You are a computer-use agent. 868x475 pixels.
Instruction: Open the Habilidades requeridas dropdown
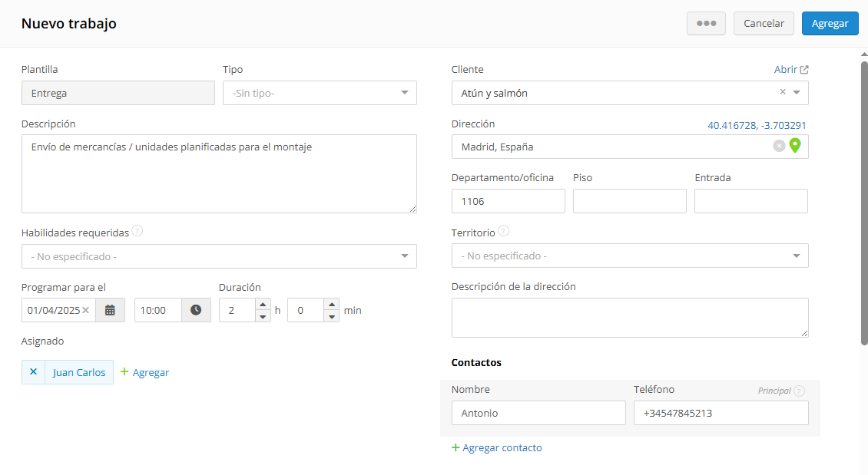(x=219, y=256)
